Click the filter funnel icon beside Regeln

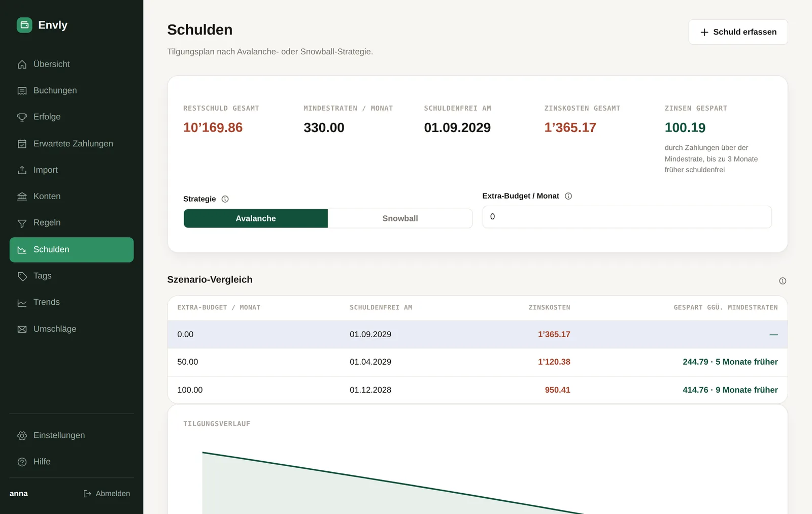[22, 223]
